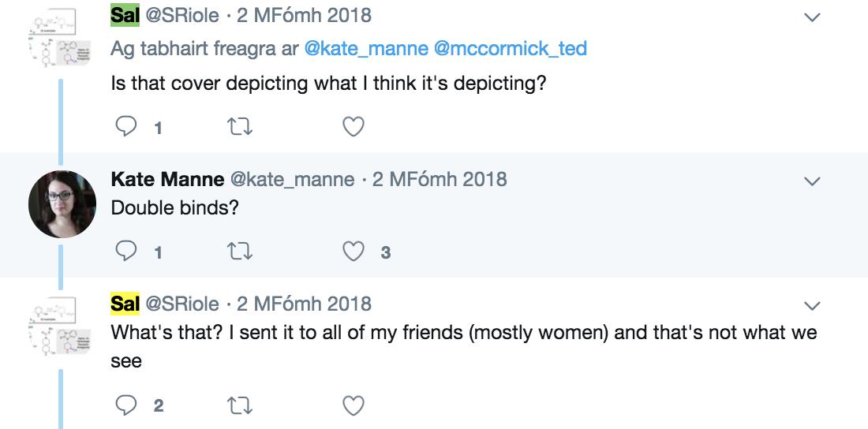Reply to Sal's 'What's that?' tweet

[x=126, y=405]
